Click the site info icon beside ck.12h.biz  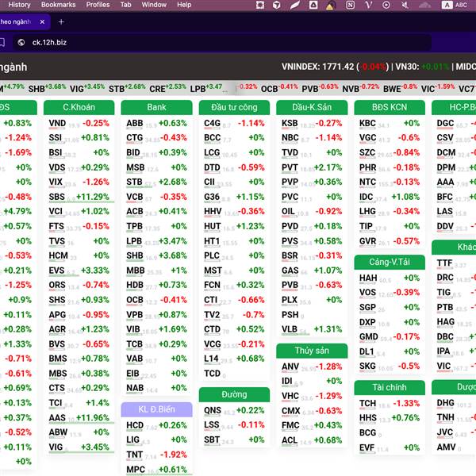[21, 43]
